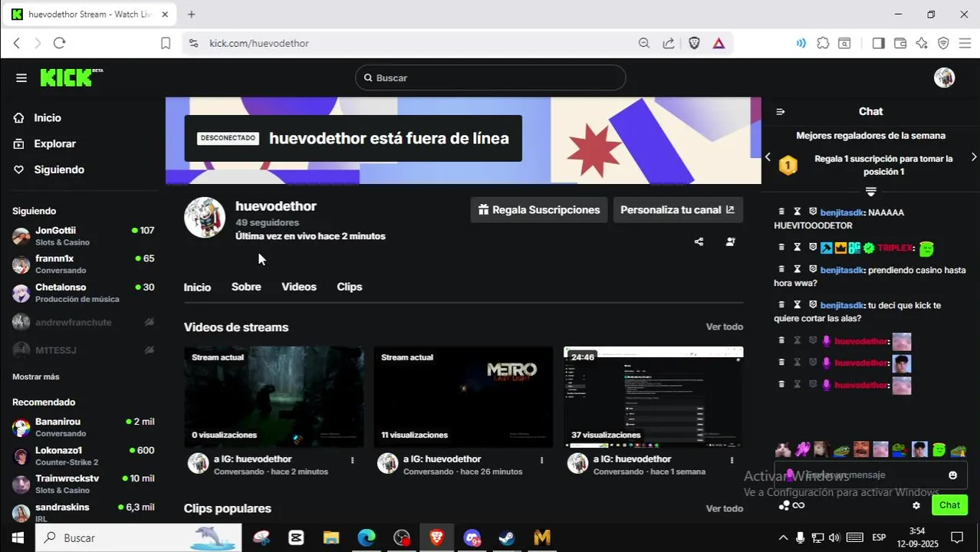Open the forest Stream actual video thumbnail

tap(274, 397)
